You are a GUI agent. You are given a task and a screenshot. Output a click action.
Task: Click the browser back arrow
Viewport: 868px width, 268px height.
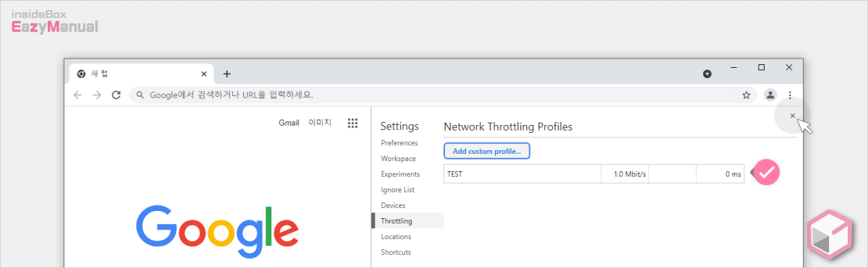(x=78, y=95)
